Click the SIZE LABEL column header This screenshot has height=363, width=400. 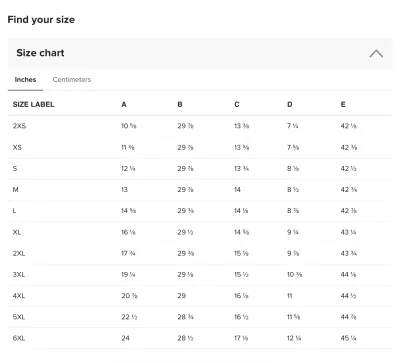tap(33, 104)
